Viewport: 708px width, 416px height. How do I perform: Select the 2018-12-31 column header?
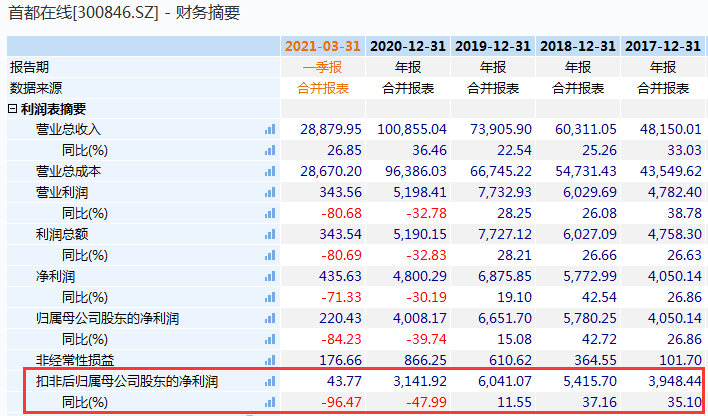click(578, 46)
